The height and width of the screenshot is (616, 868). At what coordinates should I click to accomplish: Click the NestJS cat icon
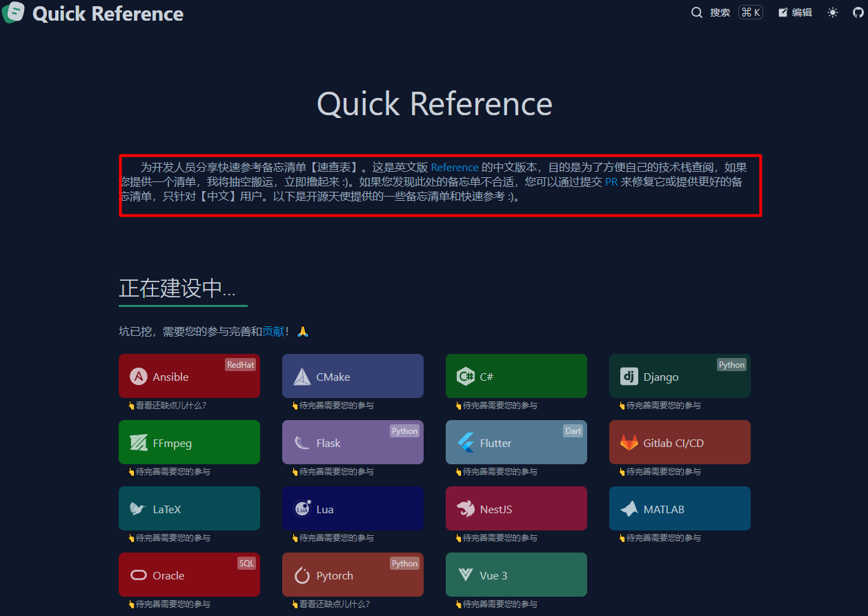click(x=466, y=509)
